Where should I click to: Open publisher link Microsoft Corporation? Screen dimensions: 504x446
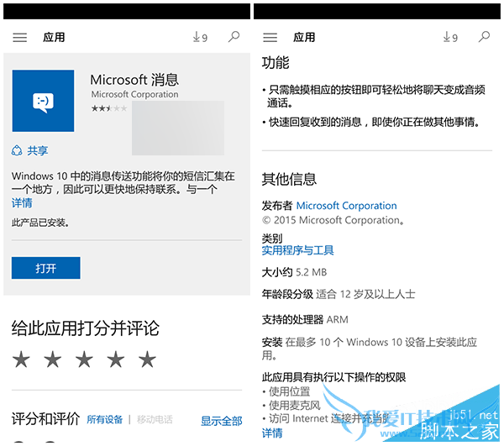tap(346, 206)
